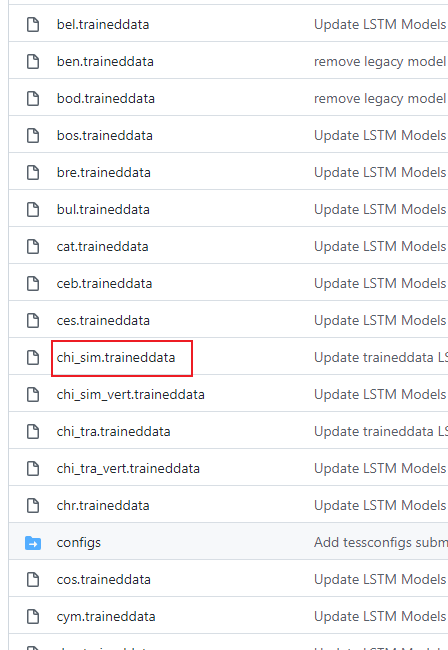Click the file icon beside bel.traineddata
Viewport: 448px width, 650px height.
pyautogui.click(x=33, y=24)
